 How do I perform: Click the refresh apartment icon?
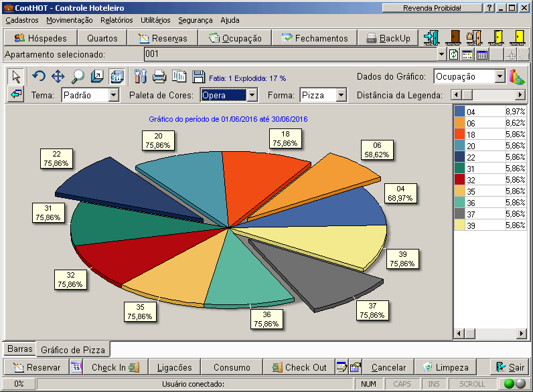453,54
